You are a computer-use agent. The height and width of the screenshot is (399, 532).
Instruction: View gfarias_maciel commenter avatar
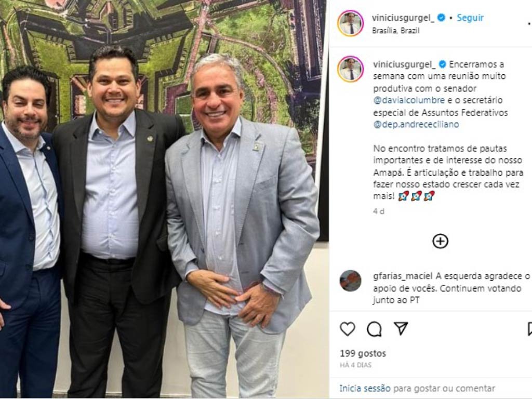351,281
